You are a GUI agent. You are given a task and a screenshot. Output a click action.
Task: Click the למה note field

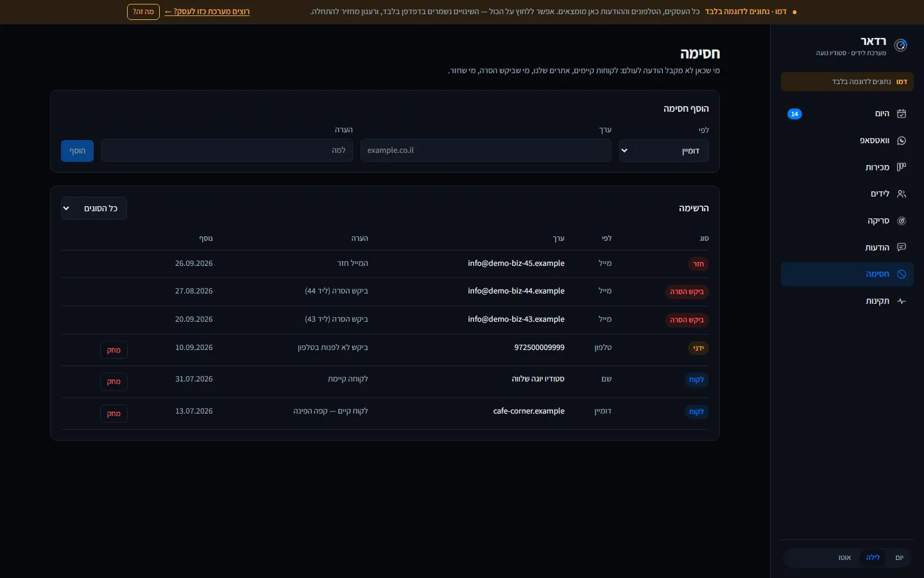(227, 150)
